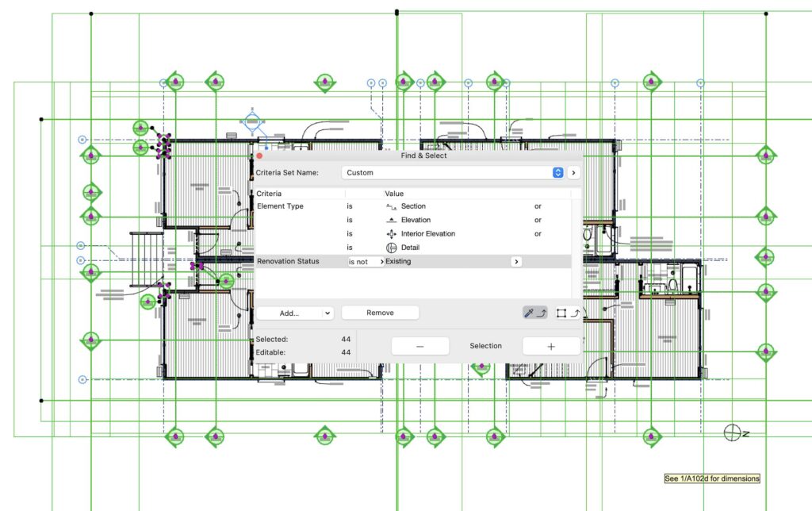Select the Element Type criteria row
The width and height of the screenshot is (812, 511).
(281, 206)
